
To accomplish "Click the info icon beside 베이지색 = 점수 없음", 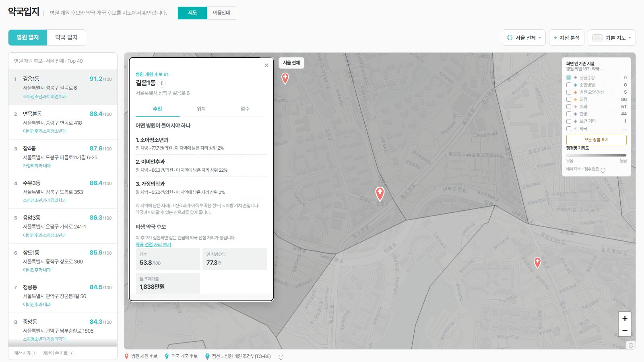I will pyautogui.click(x=603, y=170).
